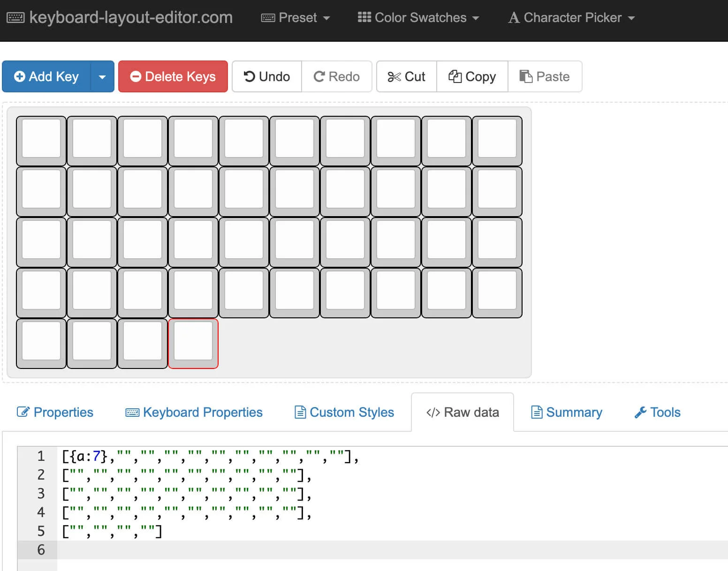
Task: Select the top-left key on the keyboard
Action: [41, 139]
